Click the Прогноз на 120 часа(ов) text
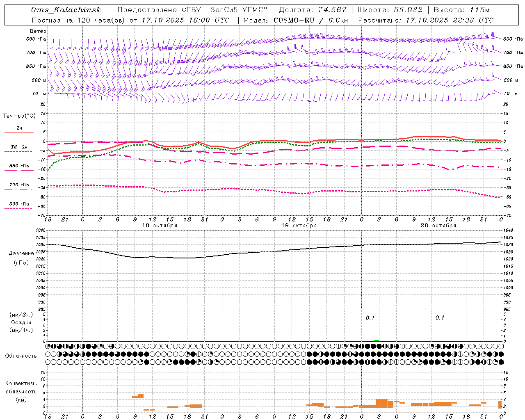 (x=79, y=20)
